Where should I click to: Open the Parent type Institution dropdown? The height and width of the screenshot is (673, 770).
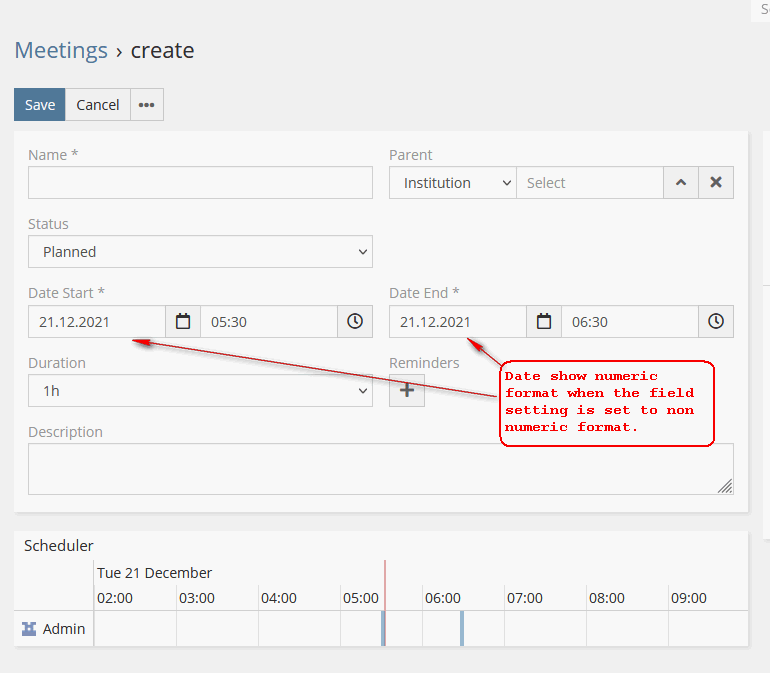pos(453,183)
